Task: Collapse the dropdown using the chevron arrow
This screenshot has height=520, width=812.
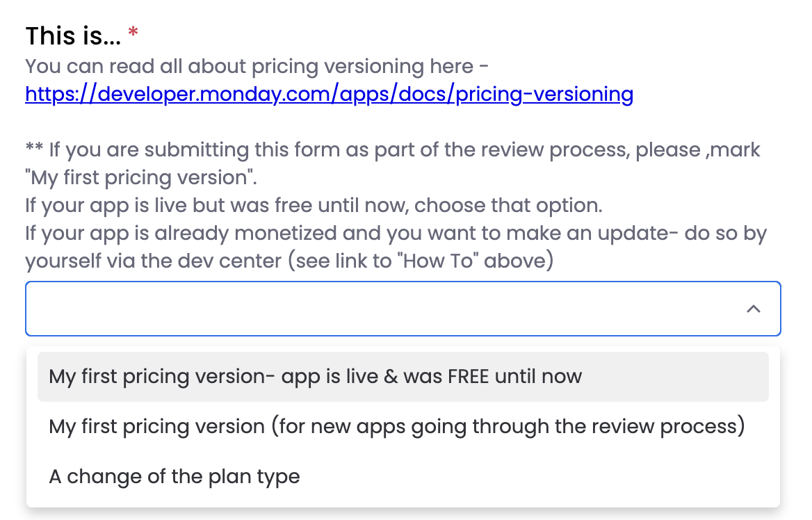Action: coord(753,309)
